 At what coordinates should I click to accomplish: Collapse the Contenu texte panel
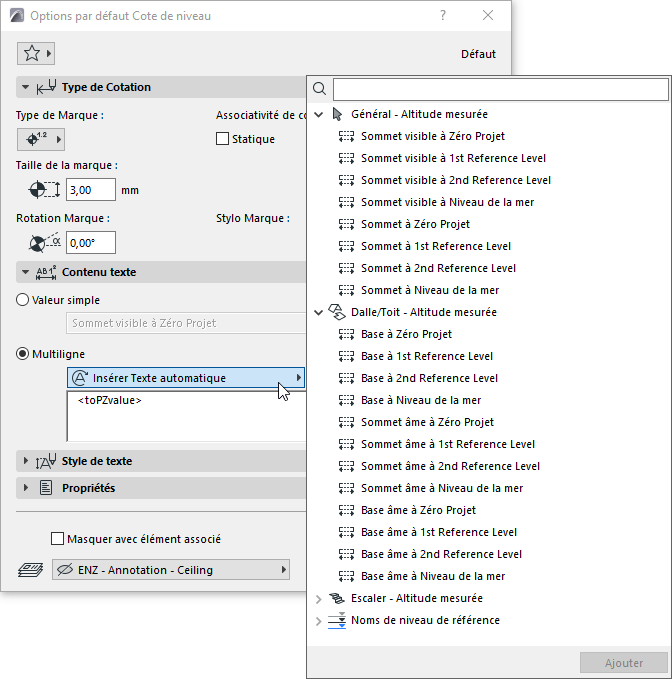[x=26, y=272]
